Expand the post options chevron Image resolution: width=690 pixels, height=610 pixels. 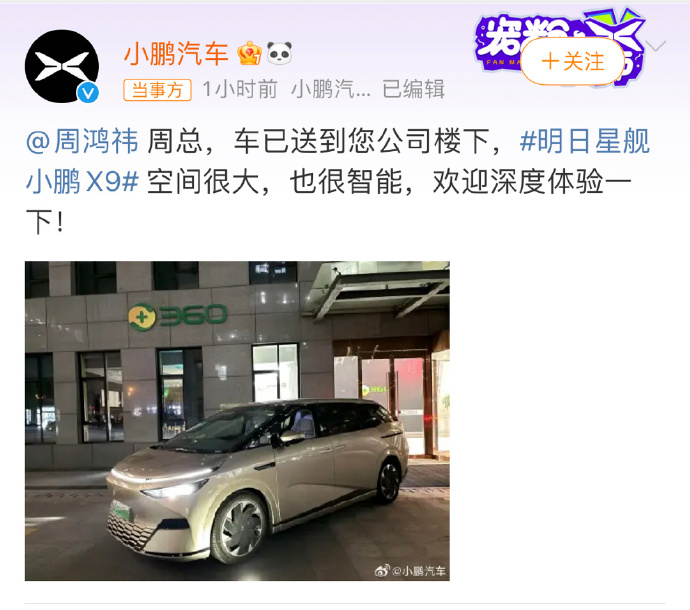(656, 46)
